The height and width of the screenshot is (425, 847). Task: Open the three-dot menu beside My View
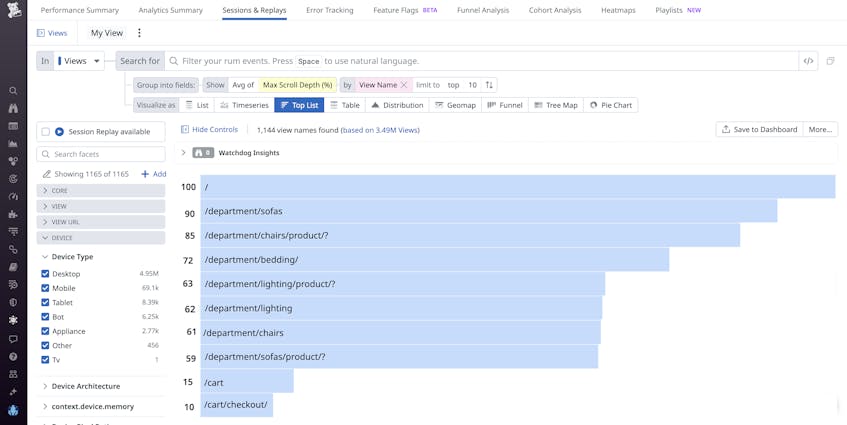[139, 33]
